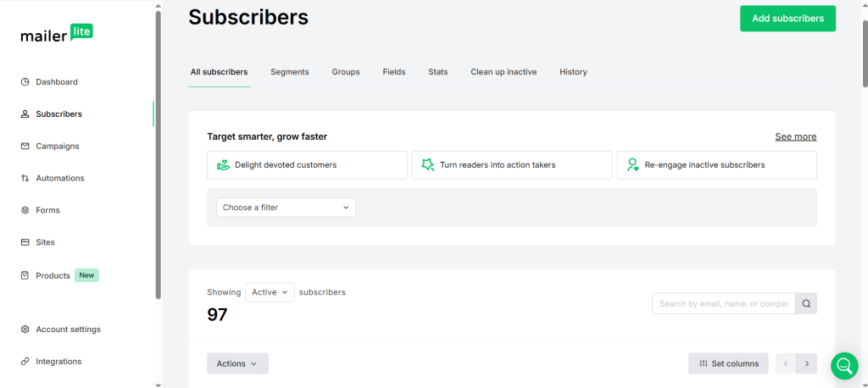
Task: Expand the Active status dropdown
Action: click(x=270, y=292)
